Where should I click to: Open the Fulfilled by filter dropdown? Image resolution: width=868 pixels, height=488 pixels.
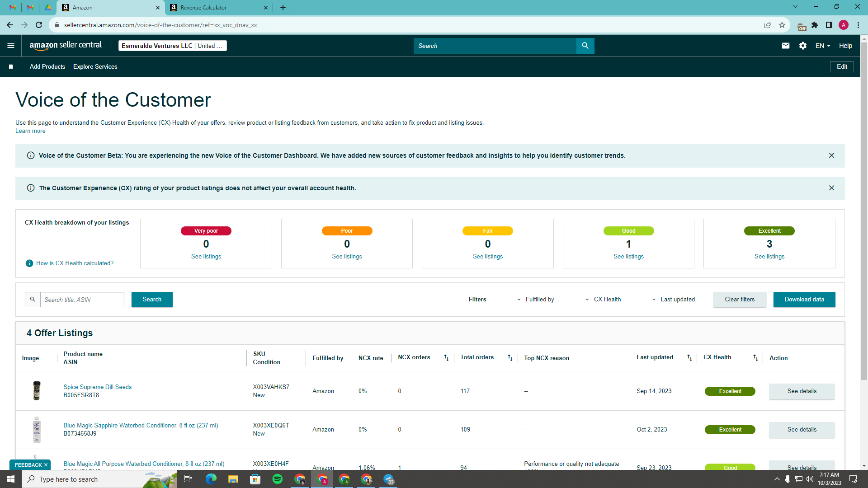point(536,300)
